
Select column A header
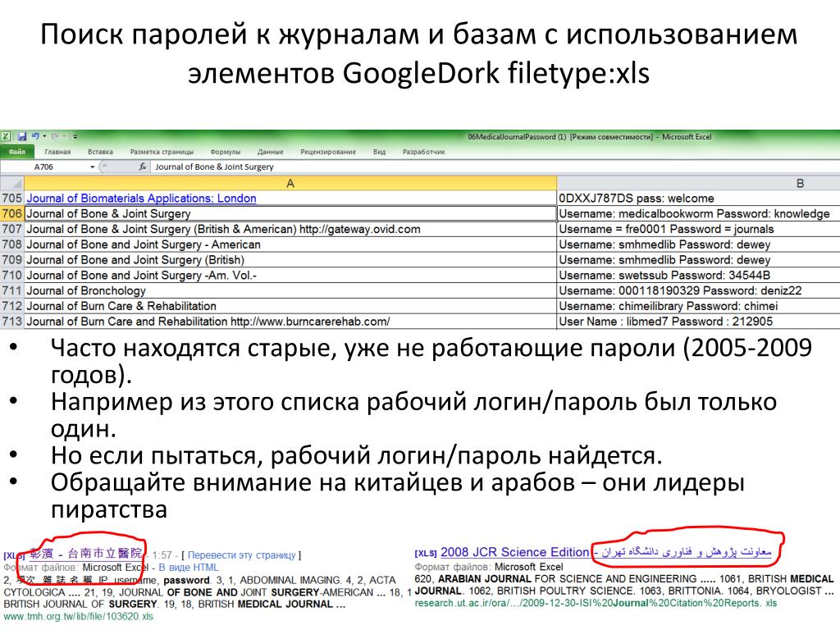(290, 183)
